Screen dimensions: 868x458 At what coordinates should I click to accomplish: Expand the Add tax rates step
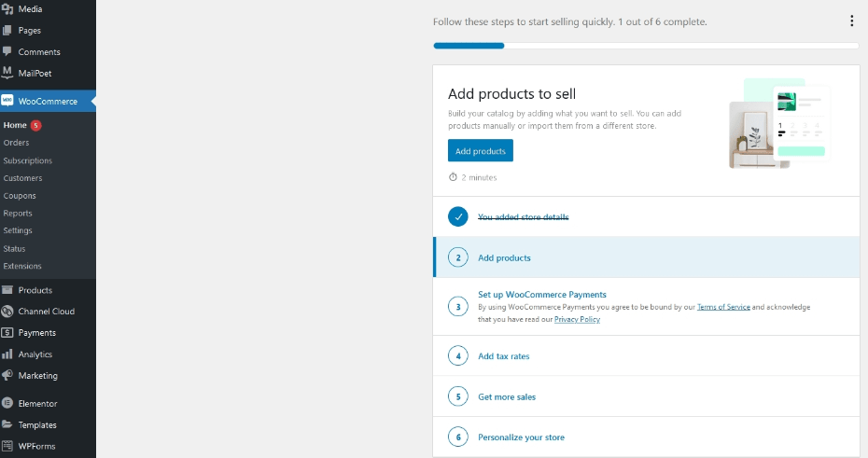[x=504, y=356]
